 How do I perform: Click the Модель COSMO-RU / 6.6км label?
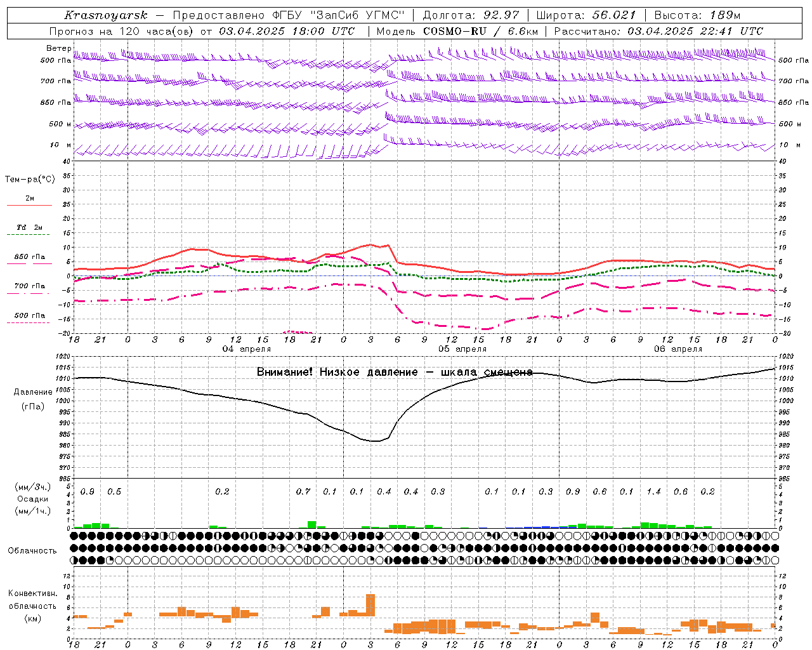point(457,31)
